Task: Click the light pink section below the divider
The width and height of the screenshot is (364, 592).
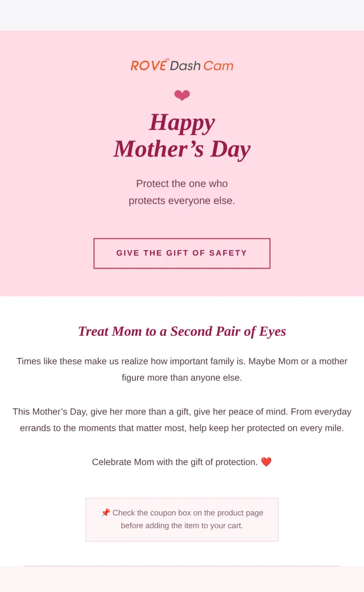Action: (182, 579)
